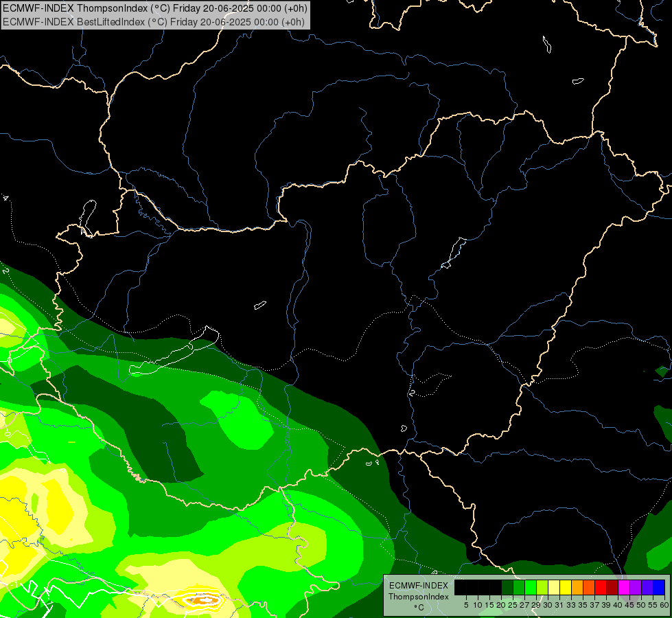Select the medium green 25-27 legend swatch
This screenshot has width=672, height=618.
(519, 587)
